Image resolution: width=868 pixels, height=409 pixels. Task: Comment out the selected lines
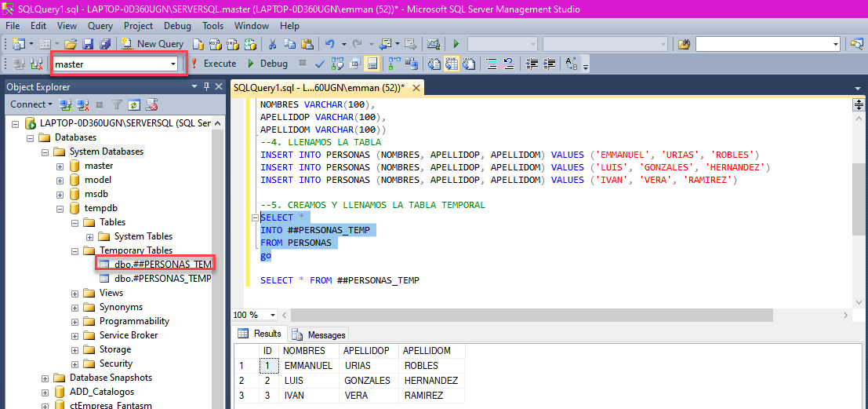[491, 64]
